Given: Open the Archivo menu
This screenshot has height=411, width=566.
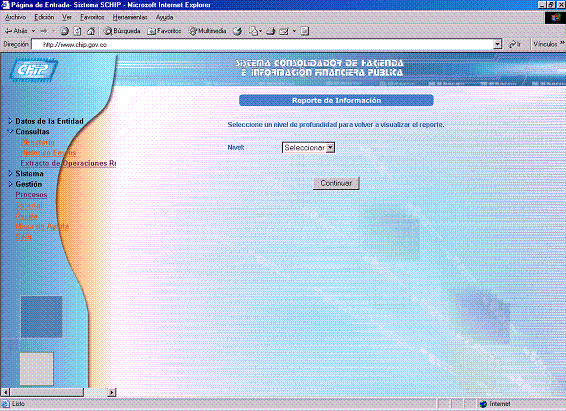Looking at the screenshot, I should pos(16,17).
